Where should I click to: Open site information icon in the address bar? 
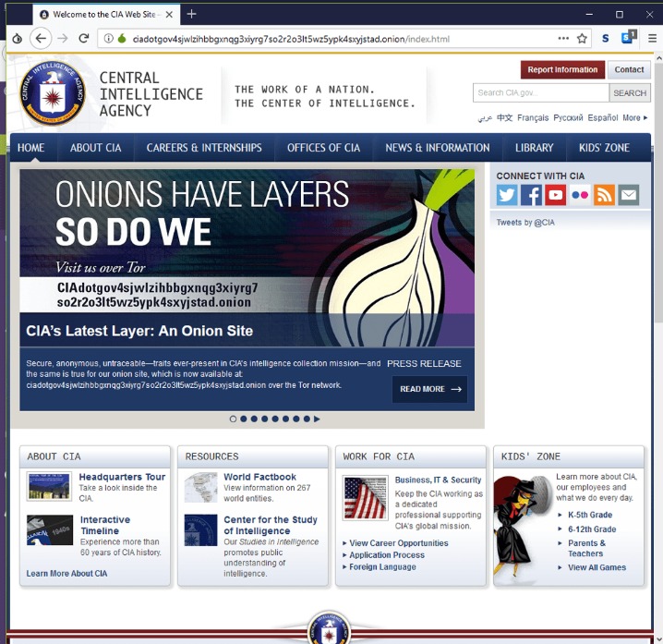(109, 39)
